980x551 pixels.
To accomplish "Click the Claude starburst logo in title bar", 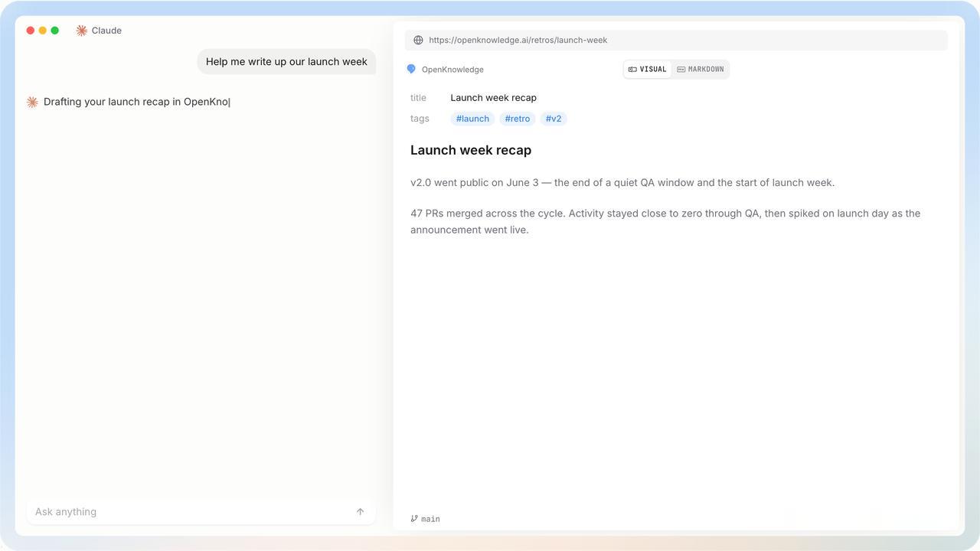I will [81, 31].
